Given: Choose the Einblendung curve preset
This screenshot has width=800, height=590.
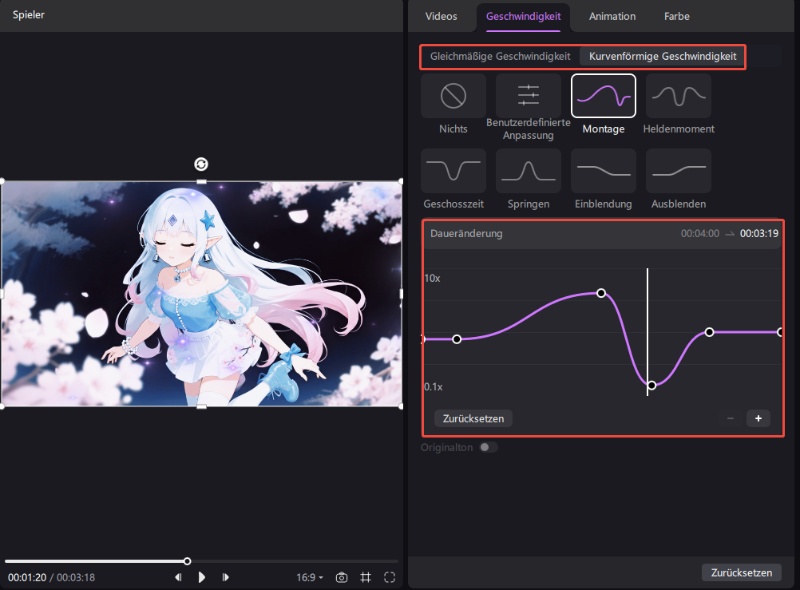Looking at the screenshot, I should coord(603,171).
